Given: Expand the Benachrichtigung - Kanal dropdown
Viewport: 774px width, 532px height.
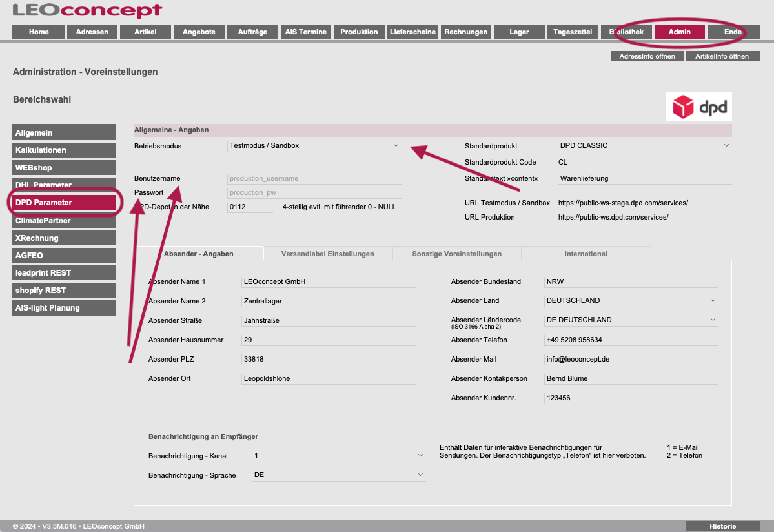Looking at the screenshot, I should [x=339, y=456].
